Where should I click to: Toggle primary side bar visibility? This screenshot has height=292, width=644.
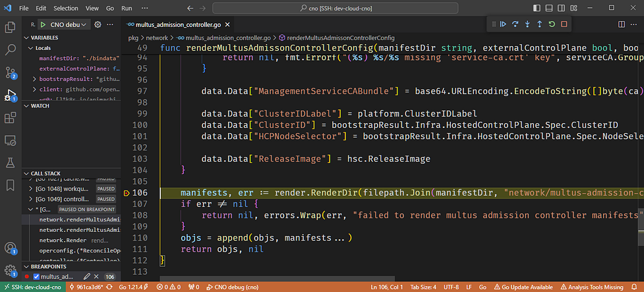[x=537, y=8]
